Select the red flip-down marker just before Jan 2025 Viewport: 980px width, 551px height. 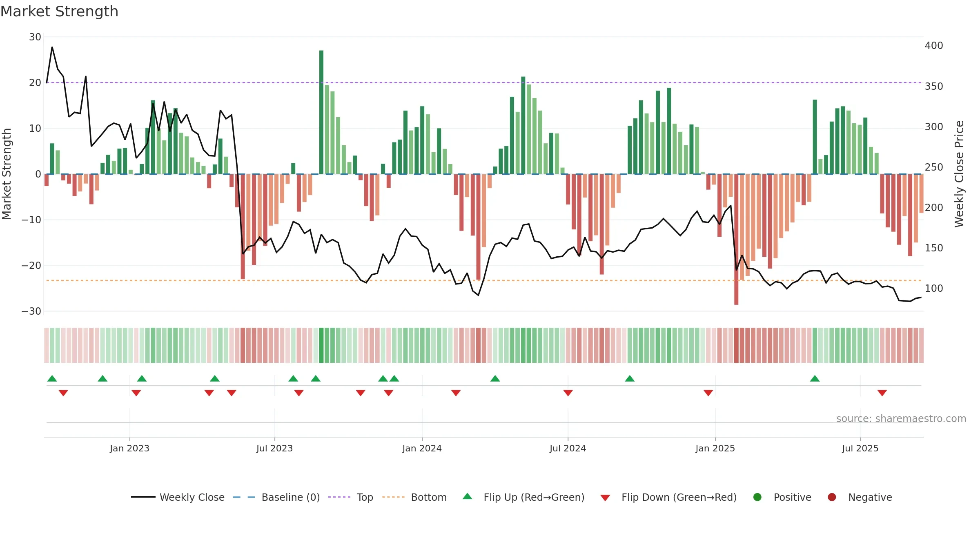[708, 393]
